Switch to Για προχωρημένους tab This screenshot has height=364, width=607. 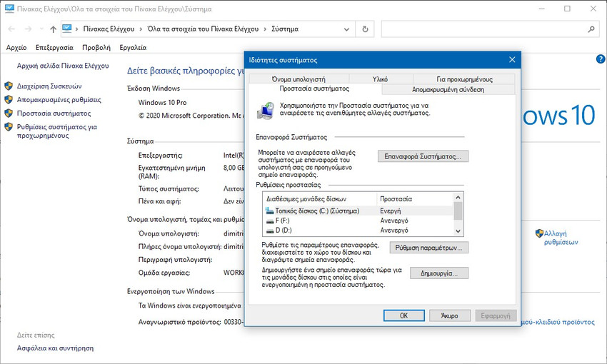tap(464, 79)
